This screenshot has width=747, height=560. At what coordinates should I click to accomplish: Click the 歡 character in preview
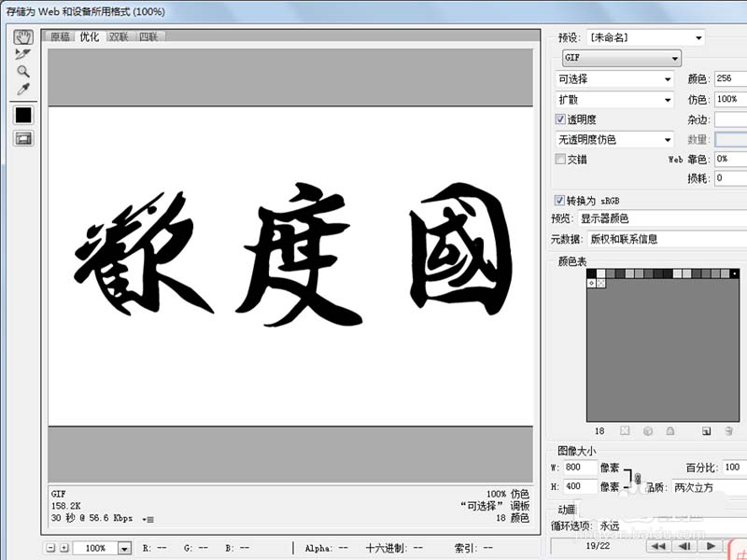pos(143,254)
